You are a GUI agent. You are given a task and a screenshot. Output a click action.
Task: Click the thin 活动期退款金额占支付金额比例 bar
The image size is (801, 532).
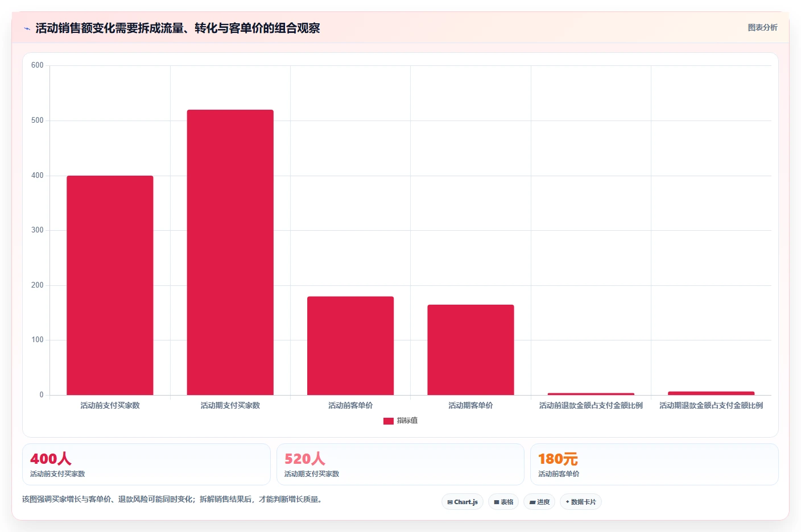pos(711,393)
